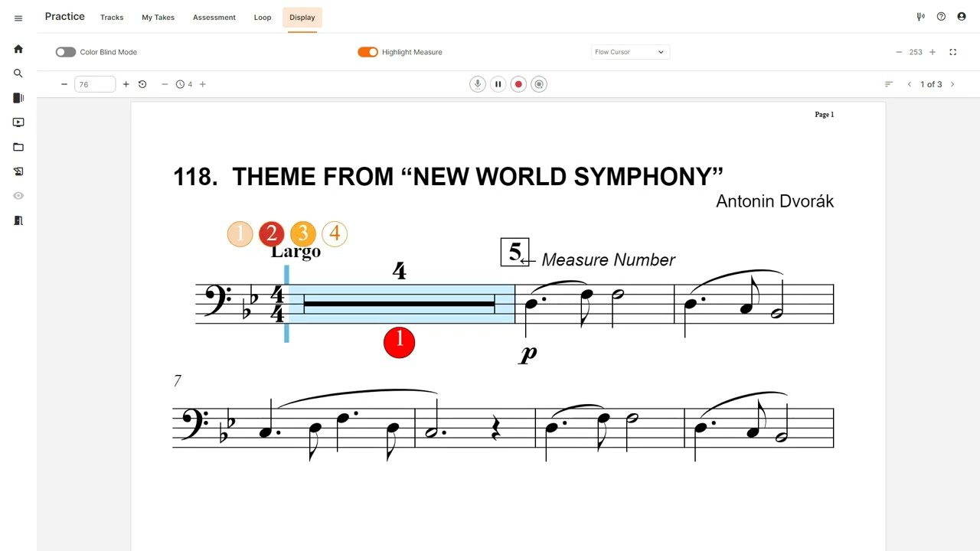Start recording with the red button
980x551 pixels.
(x=518, y=84)
